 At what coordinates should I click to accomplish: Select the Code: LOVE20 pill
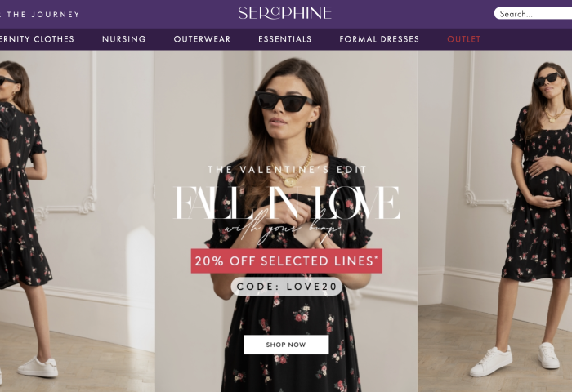[287, 287]
